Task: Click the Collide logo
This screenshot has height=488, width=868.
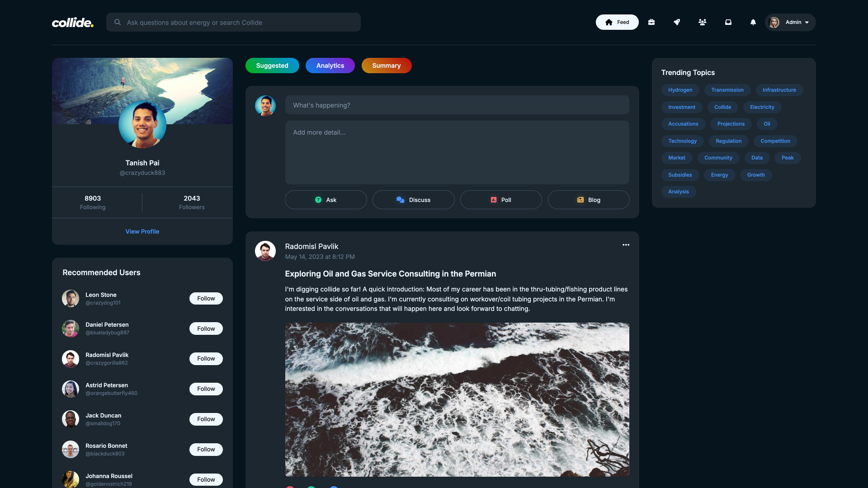Action: pyautogui.click(x=72, y=23)
